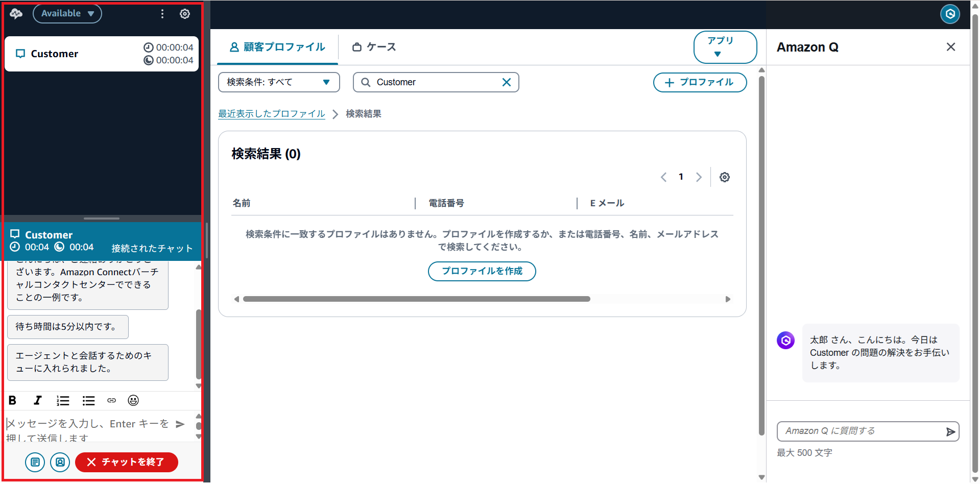Click the 電話番号 column header
The image size is (980, 484).
[446, 203]
